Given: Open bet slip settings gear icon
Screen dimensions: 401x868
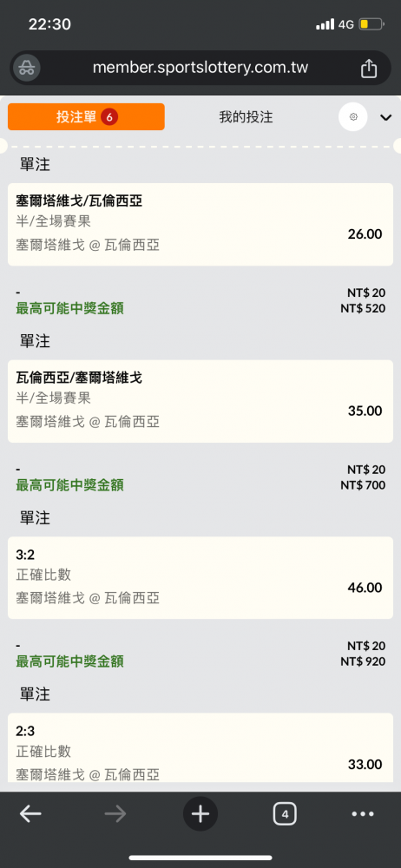Looking at the screenshot, I should [352, 117].
